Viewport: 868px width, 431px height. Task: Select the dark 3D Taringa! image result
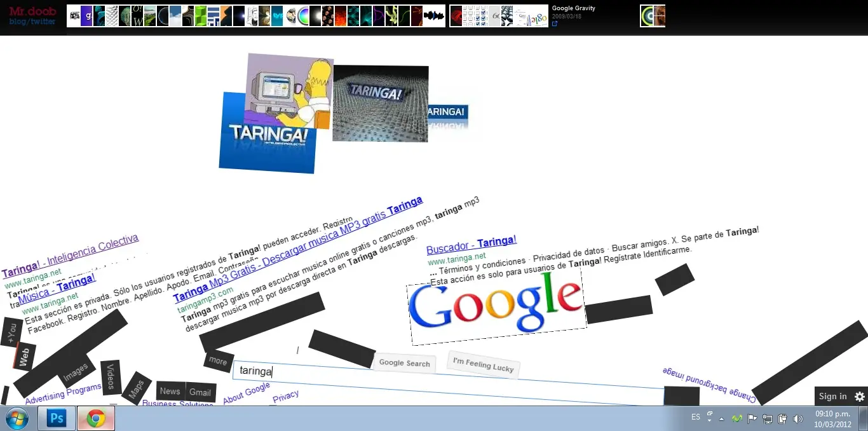click(x=381, y=104)
